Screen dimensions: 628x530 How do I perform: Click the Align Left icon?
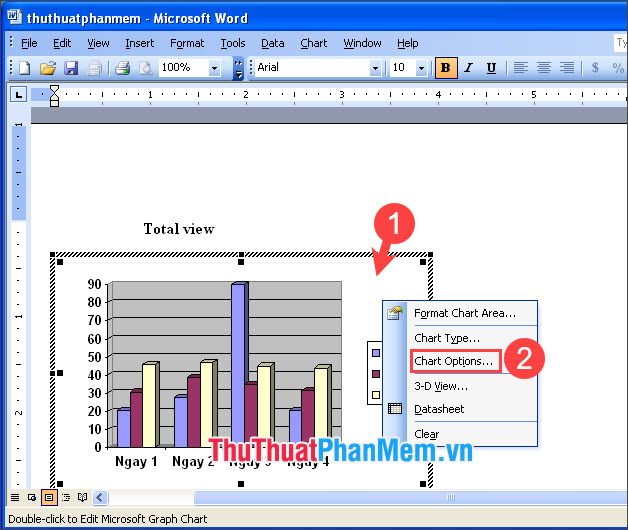pyautogui.click(x=521, y=68)
